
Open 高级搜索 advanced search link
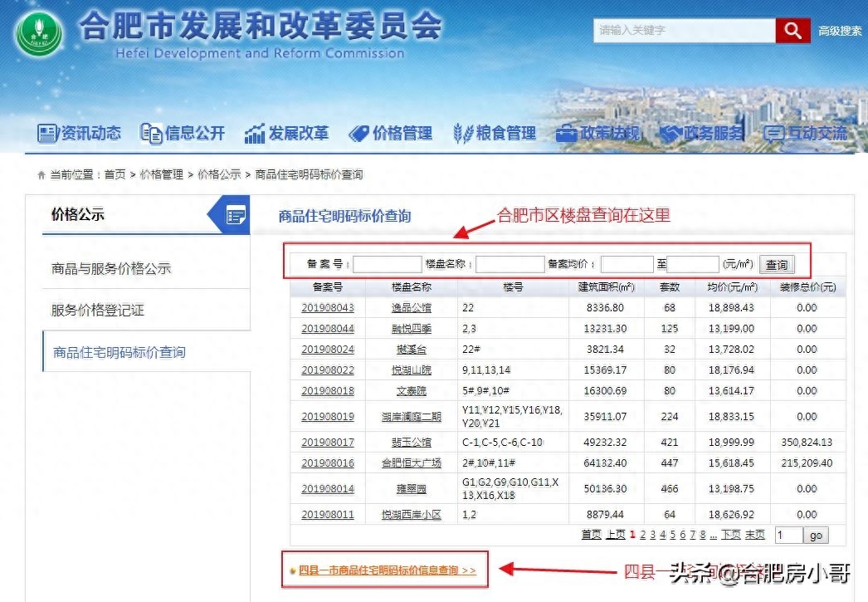(x=840, y=31)
